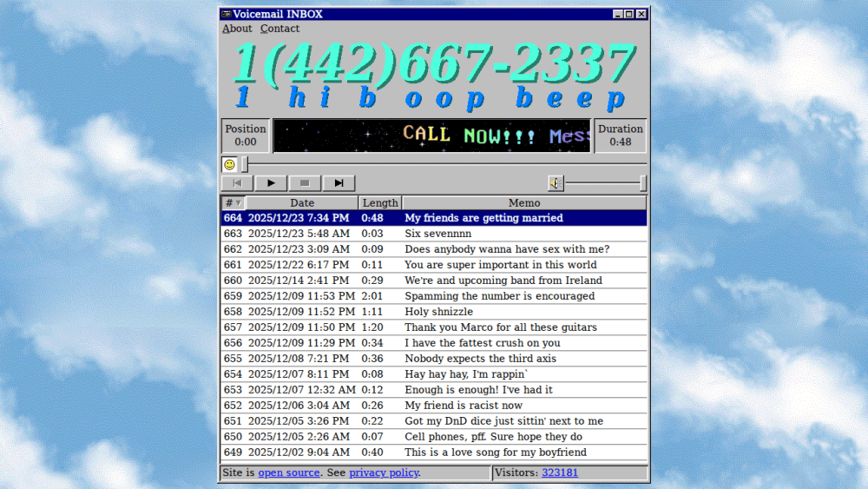Open the Contact menu
Screen dimensions: 868x489
coord(279,29)
